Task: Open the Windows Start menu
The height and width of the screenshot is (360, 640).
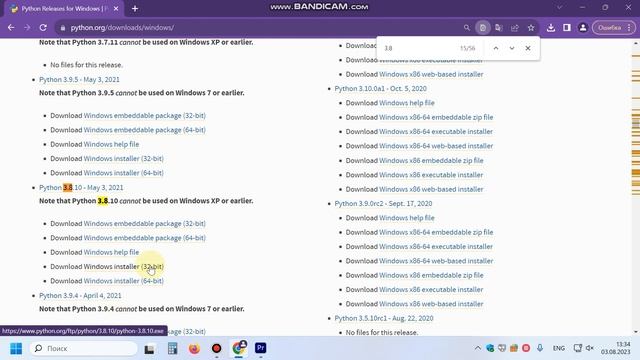Action: (x=16, y=349)
